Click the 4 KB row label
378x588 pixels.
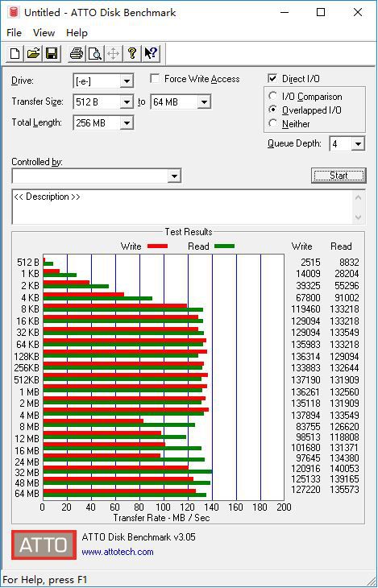30,298
